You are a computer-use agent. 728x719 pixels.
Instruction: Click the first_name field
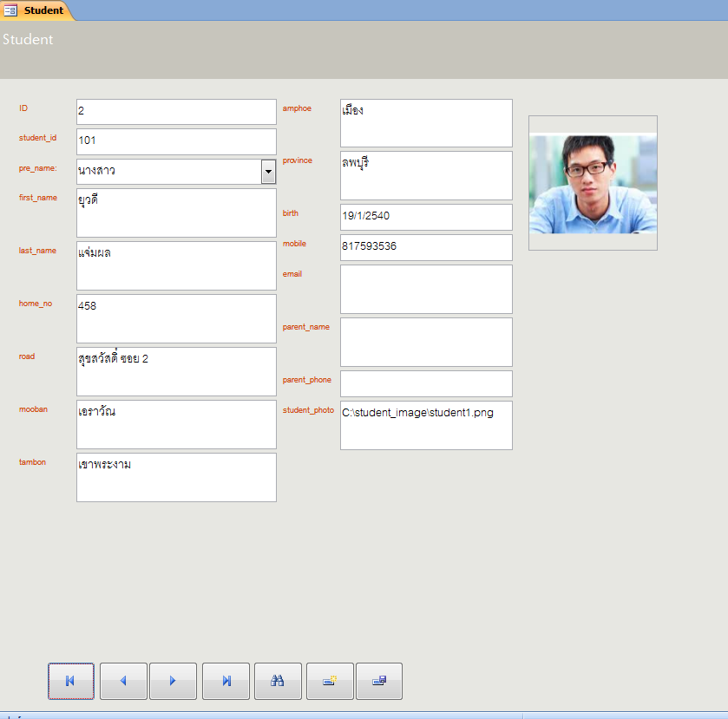pyautogui.click(x=176, y=213)
